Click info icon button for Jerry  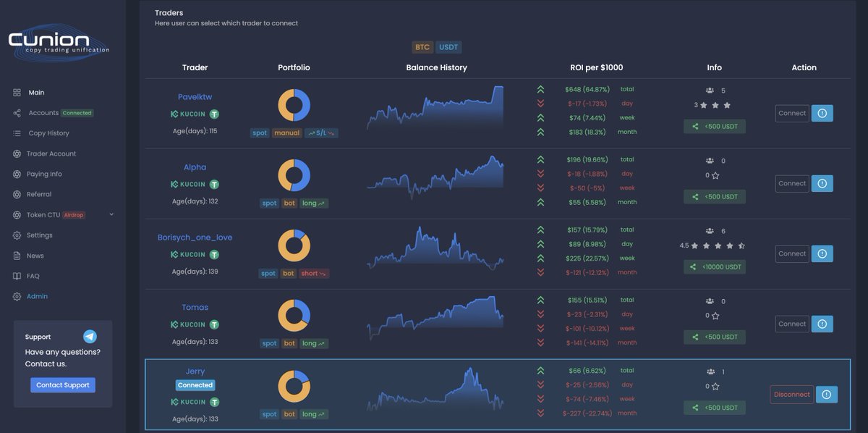click(827, 395)
